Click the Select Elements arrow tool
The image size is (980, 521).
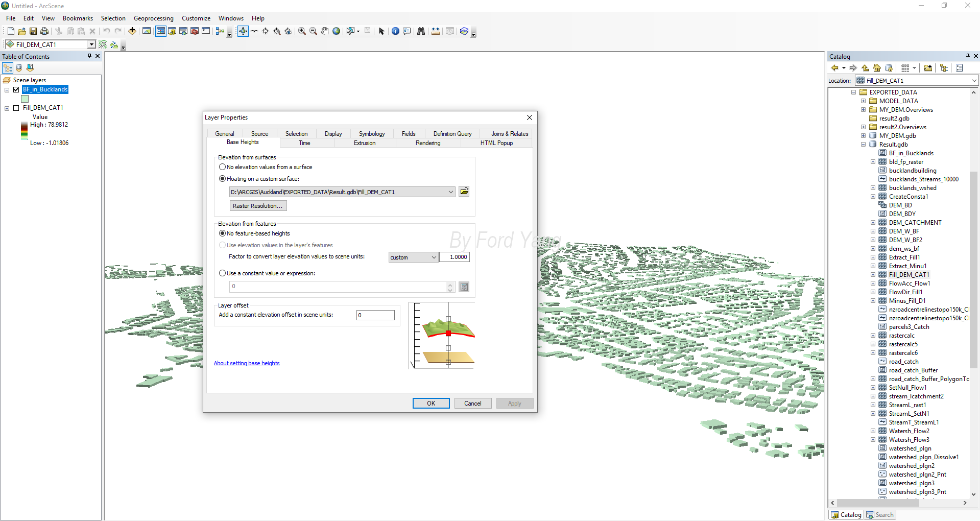click(x=381, y=31)
